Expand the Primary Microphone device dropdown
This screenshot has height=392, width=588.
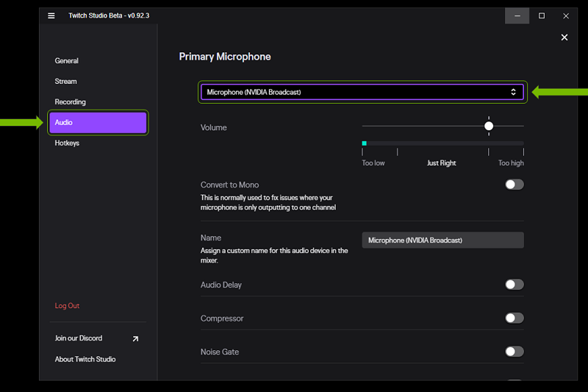[362, 92]
